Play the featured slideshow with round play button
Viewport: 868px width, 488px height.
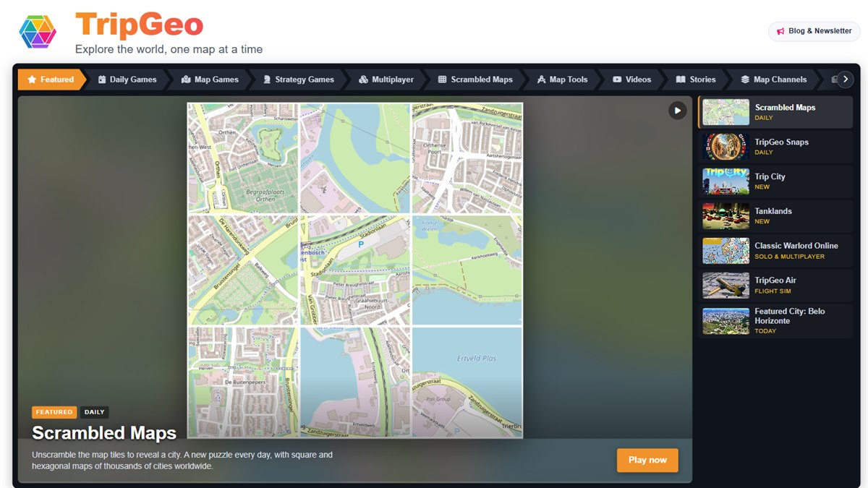pos(677,111)
